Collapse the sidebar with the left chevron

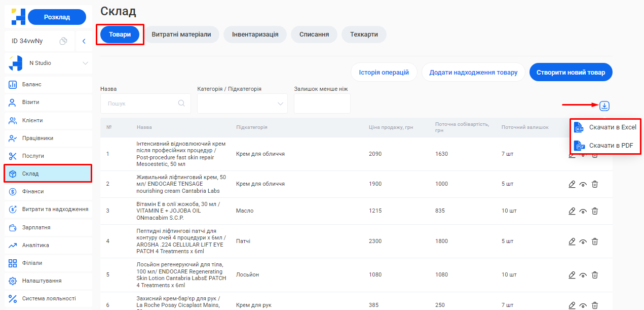[x=84, y=41]
